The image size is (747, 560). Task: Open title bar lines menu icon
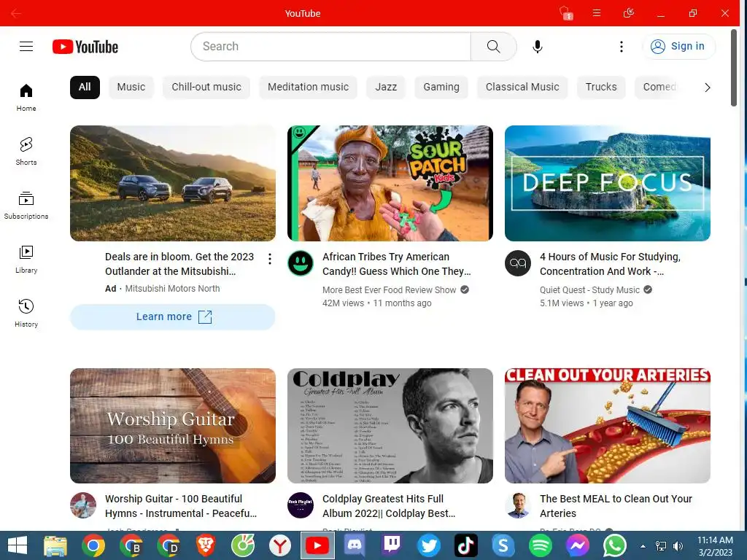pyautogui.click(x=597, y=13)
